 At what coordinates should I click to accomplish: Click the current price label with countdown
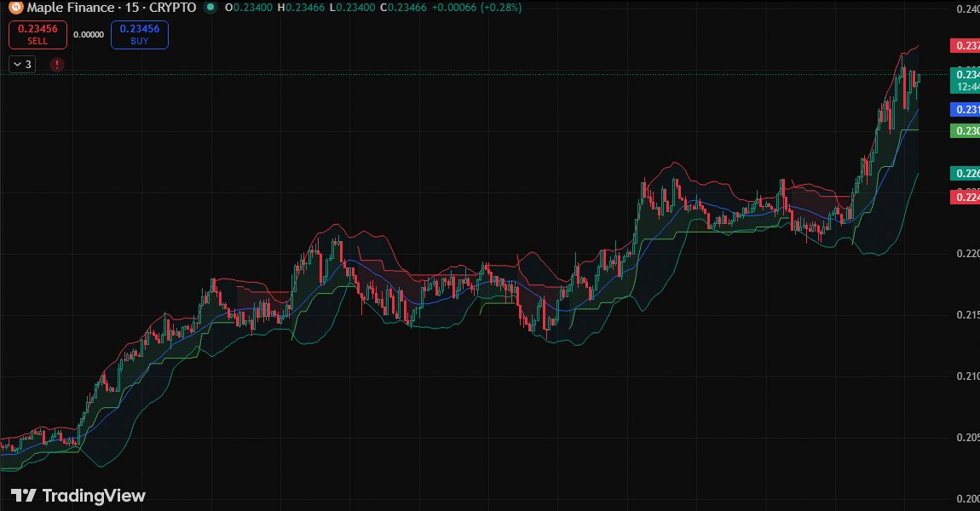pos(965,80)
